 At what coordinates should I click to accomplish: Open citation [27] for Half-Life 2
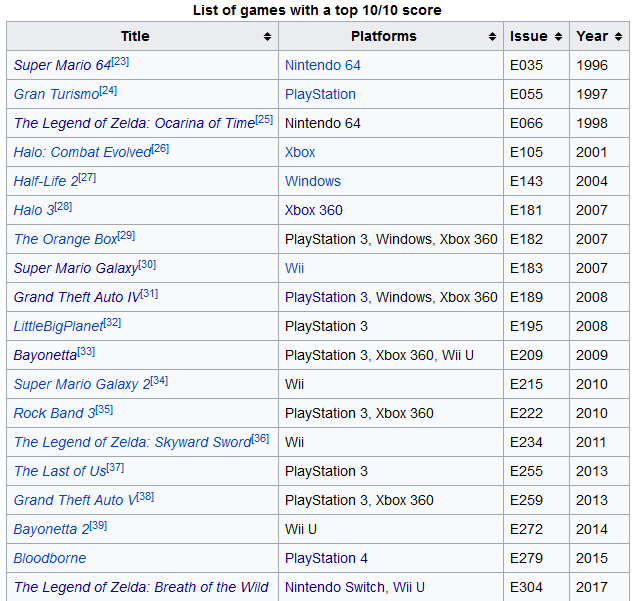[87, 177]
